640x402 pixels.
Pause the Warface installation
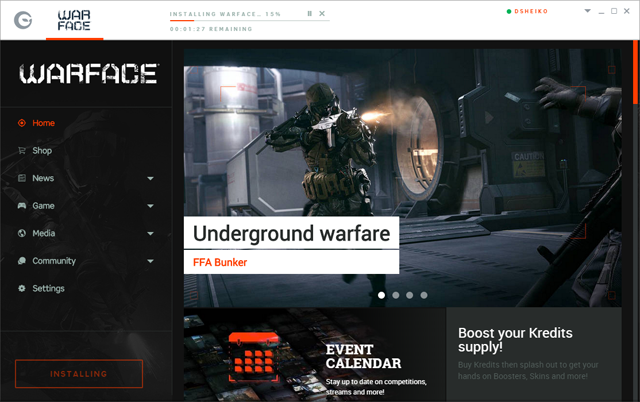tap(310, 14)
